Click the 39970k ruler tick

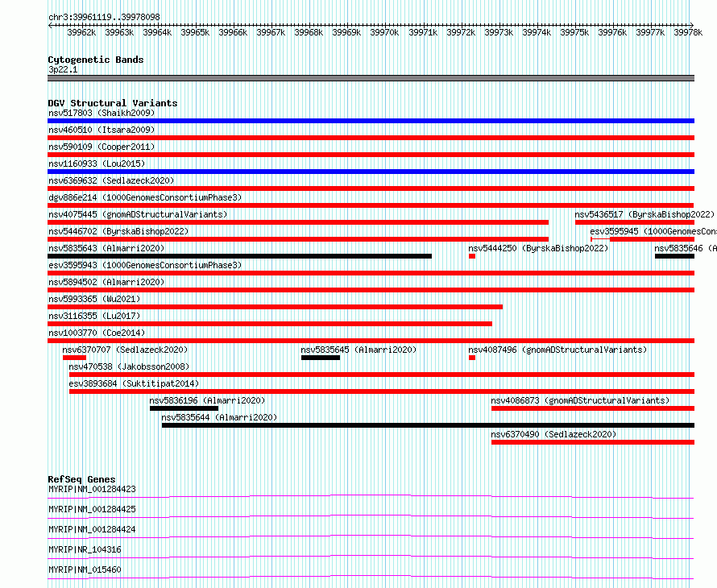384,32
